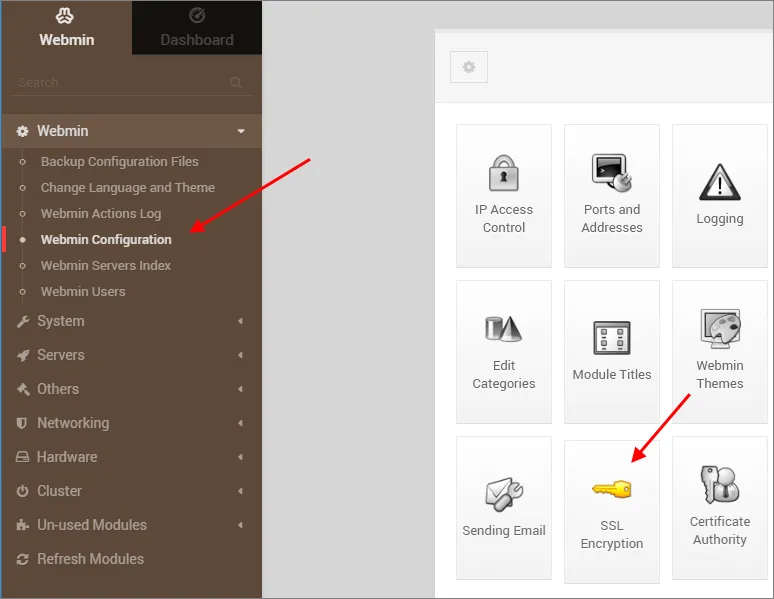Open the Sending Email envelope icon
Screen dimensions: 774x599
point(503,494)
